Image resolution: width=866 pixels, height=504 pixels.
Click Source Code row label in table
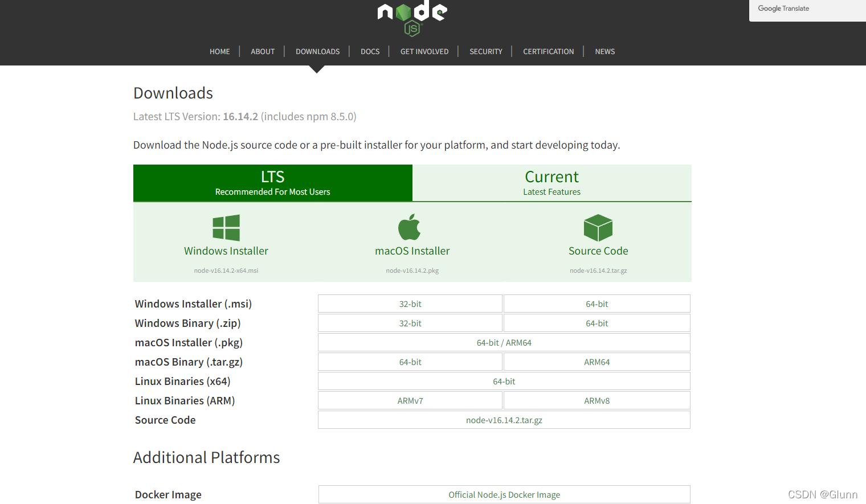click(x=165, y=420)
